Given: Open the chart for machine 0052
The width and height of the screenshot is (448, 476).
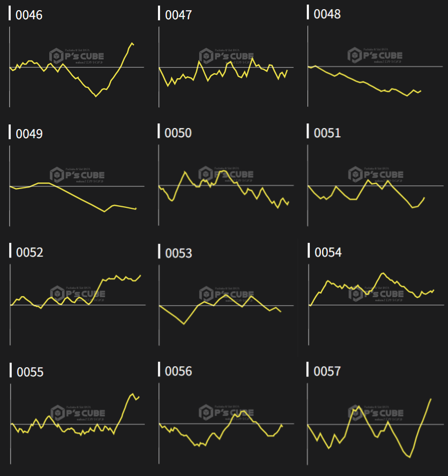Looking at the screenshot, I should [76, 305].
